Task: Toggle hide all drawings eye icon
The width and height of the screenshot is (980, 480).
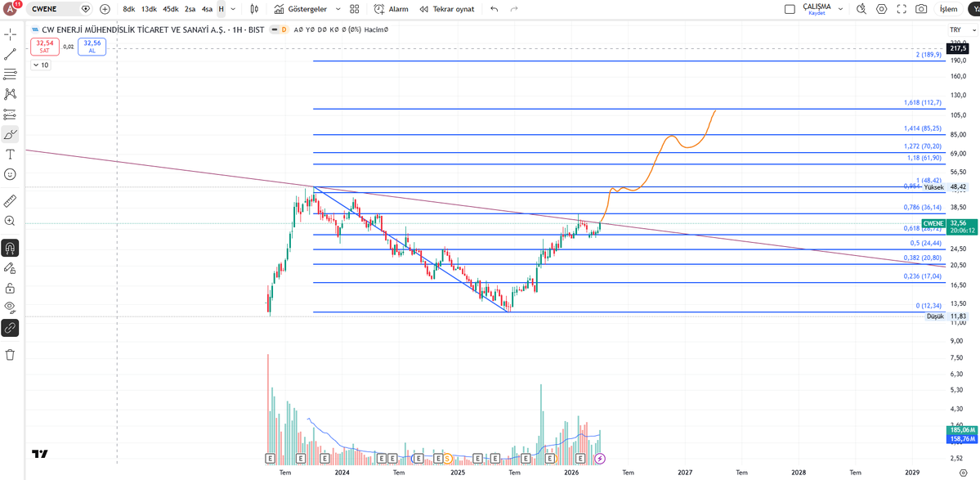Action: [x=10, y=307]
